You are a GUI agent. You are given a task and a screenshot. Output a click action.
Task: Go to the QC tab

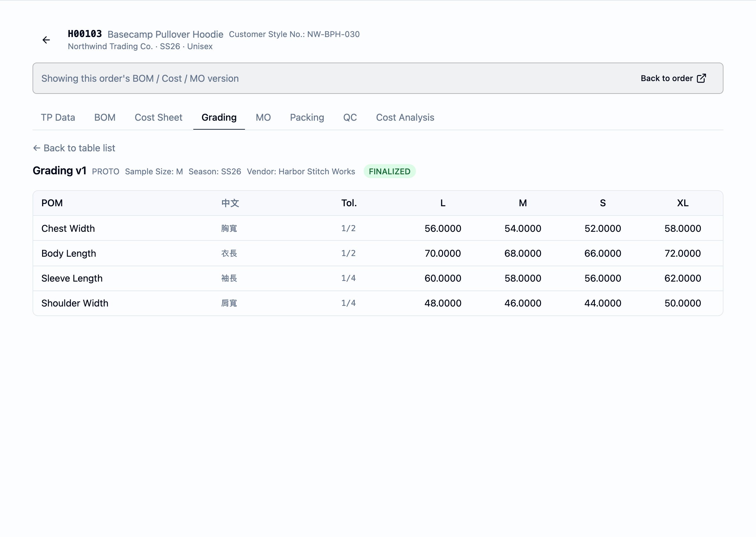pyautogui.click(x=350, y=117)
